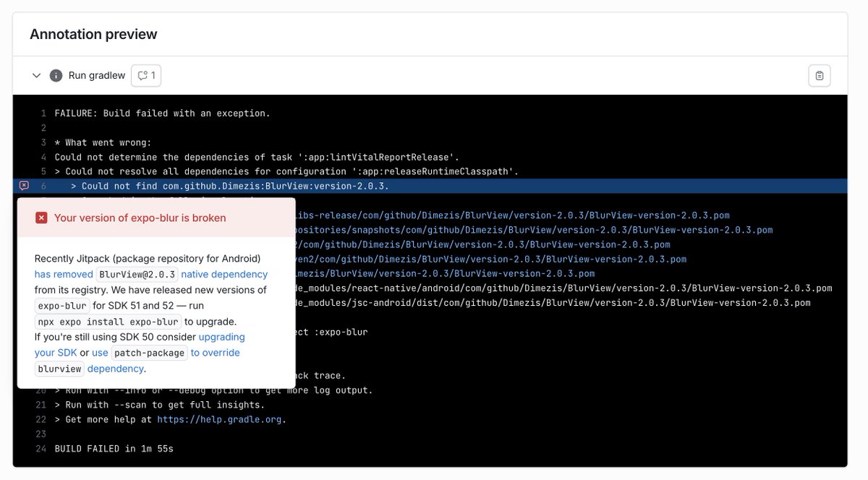Open the libs-release BlurView pom URL
This screenshot has width=868, height=480.
click(x=512, y=215)
